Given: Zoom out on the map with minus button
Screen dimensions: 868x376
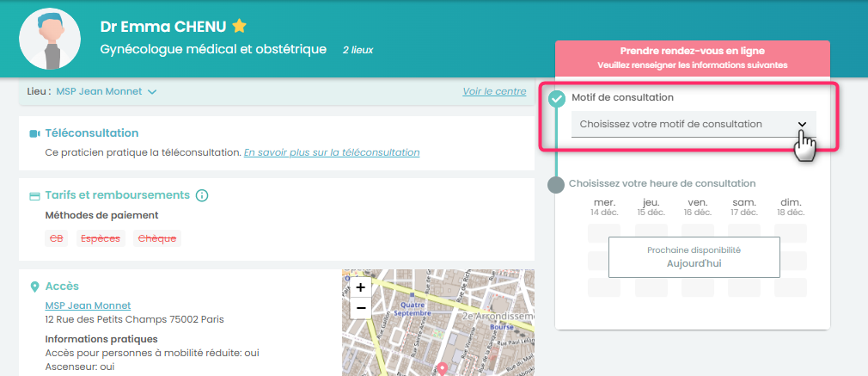Looking at the screenshot, I should tap(360, 307).
